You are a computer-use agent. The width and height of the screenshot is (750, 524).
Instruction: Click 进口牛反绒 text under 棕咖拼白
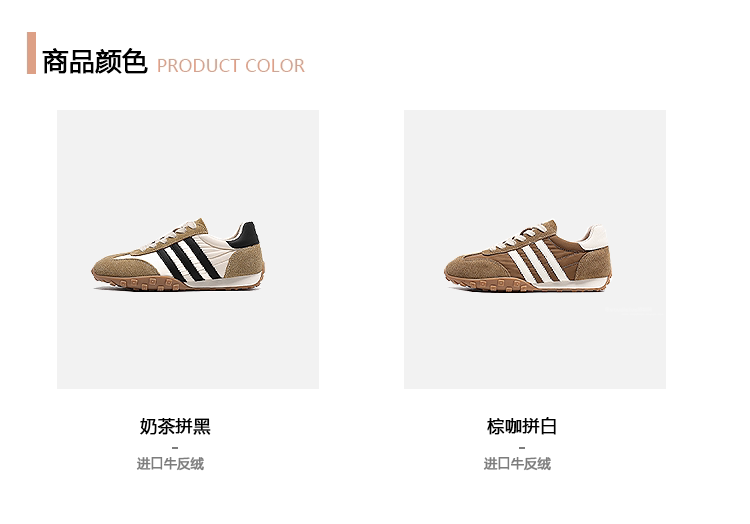click(517, 463)
